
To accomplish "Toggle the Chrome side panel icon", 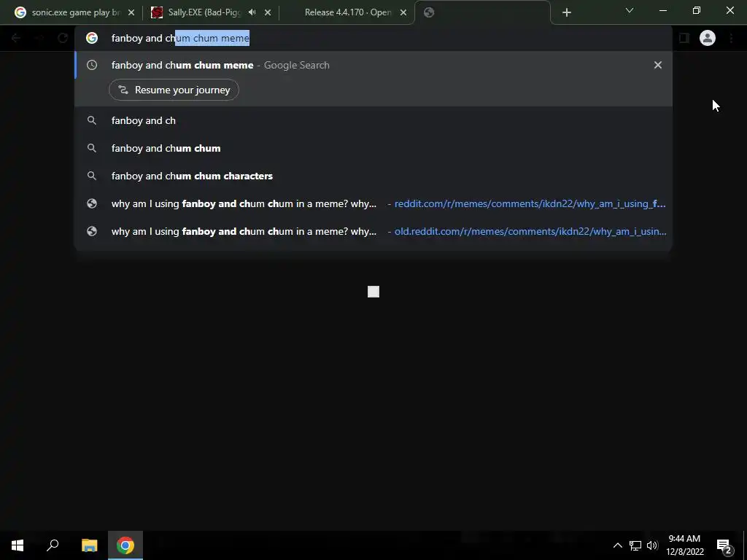I will (684, 38).
